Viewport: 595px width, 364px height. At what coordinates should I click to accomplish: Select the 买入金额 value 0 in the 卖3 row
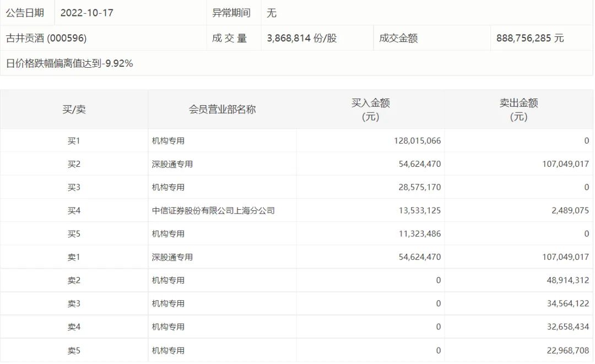point(439,304)
